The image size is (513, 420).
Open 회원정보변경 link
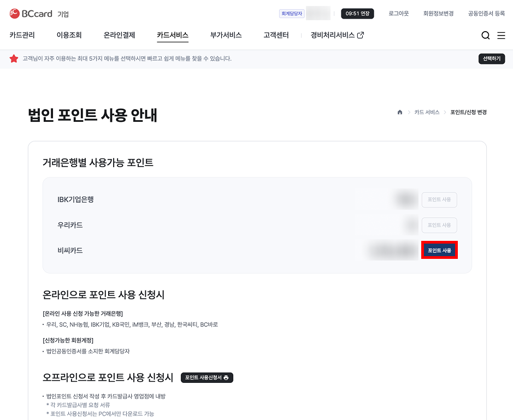point(438,14)
